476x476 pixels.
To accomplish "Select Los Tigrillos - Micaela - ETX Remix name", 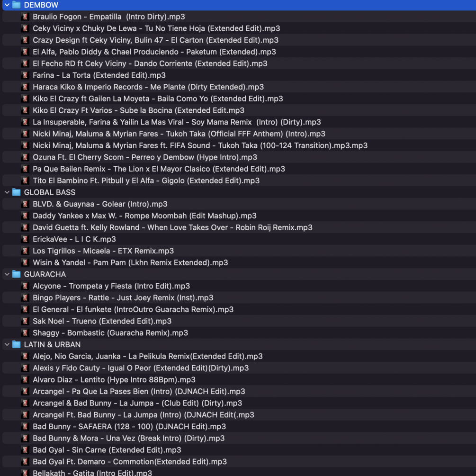I will (103, 251).
